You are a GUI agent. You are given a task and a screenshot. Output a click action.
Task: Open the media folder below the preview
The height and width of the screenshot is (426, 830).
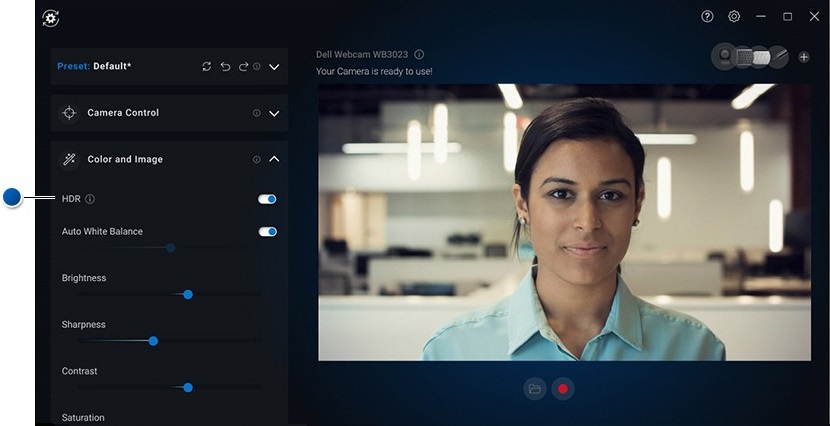(535, 389)
